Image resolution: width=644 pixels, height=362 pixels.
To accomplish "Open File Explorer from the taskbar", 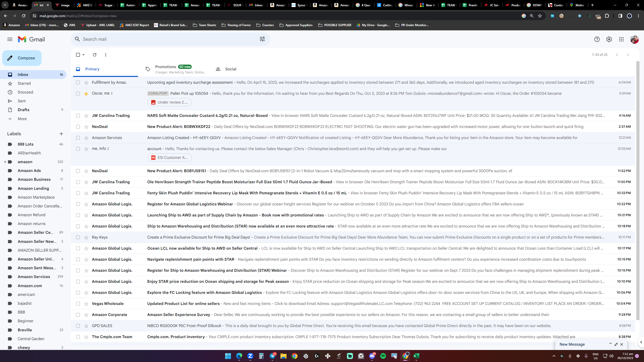I will point(284,356).
